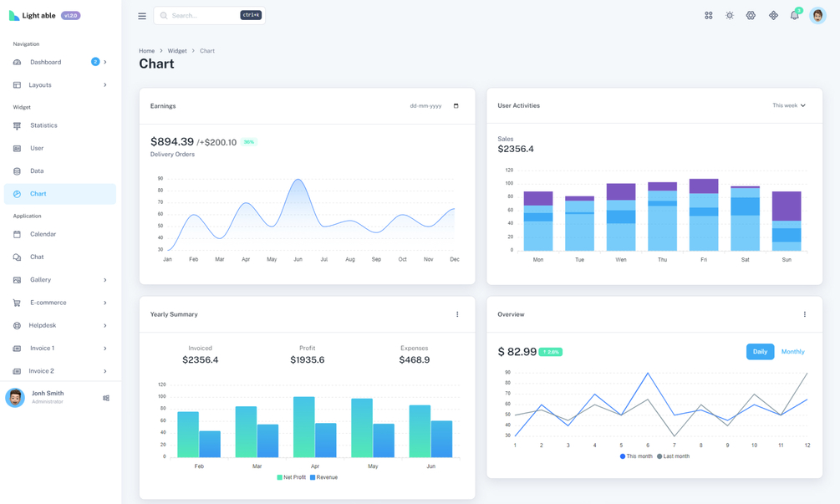Expand the Invoice 2 submenu chevron
Image resolution: width=840 pixels, height=504 pixels.
105,371
